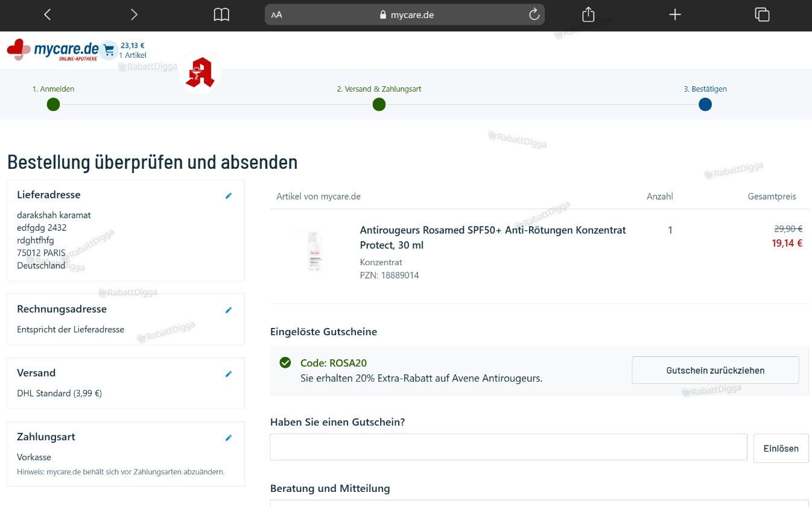Open the shopping cart icon
The width and height of the screenshot is (812, 507).
click(x=109, y=50)
